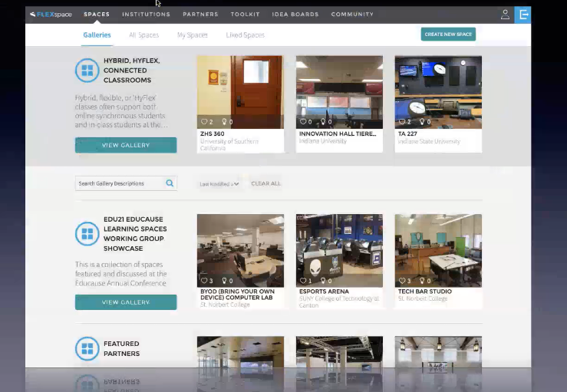The height and width of the screenshot is (392, 567).
Task: Open the Last Modified sort dropdown
Action: click(219, 183)
